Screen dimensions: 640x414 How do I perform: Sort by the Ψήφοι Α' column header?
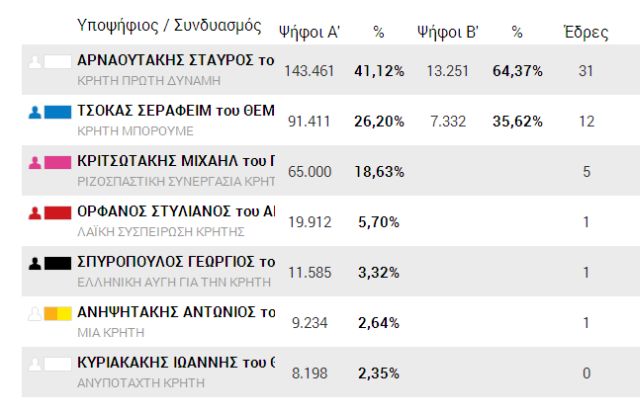313,32
